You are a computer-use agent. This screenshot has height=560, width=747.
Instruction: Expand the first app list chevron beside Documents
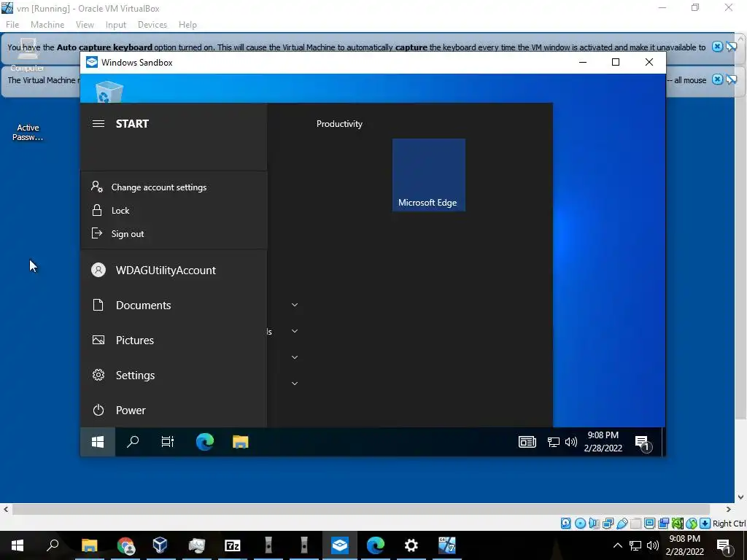[x=295, y=305]
